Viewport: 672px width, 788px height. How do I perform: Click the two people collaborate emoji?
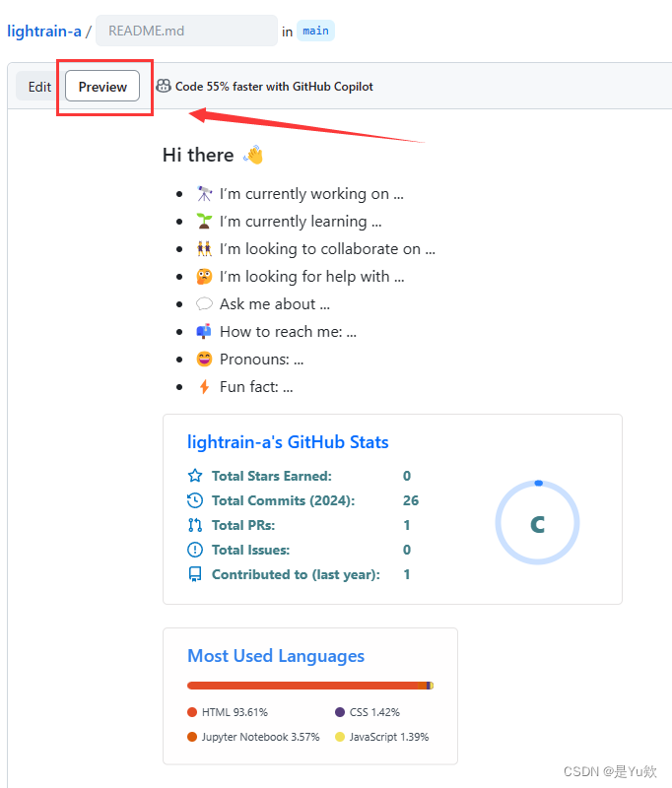pos(204,249)
